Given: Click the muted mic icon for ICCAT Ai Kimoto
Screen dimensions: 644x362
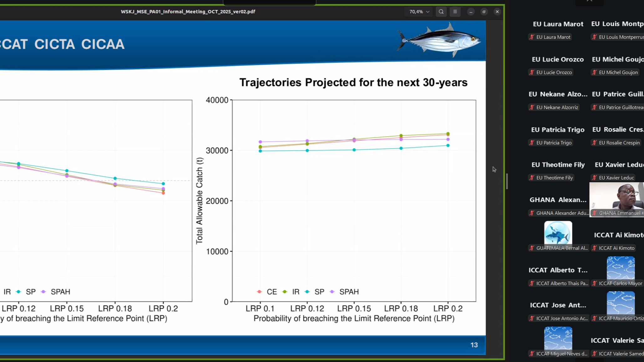Looking at the screenshot, I should coord(594,248).
